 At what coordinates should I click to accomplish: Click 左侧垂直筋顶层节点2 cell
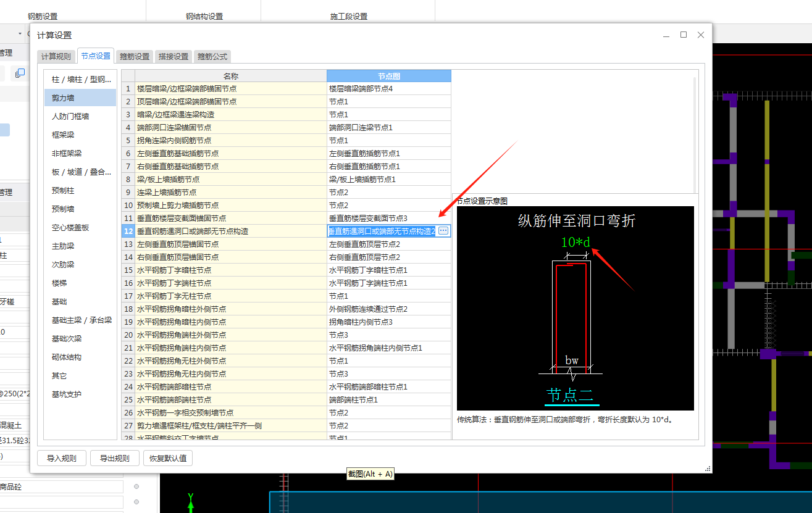point(389,244)
